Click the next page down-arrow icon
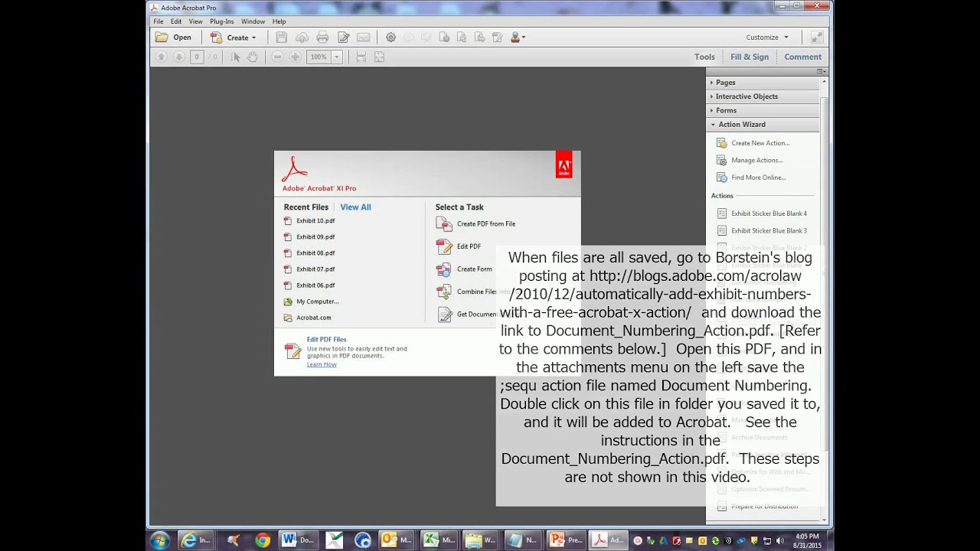Viewport: 980px width, 551px height. tap(178, 57)
